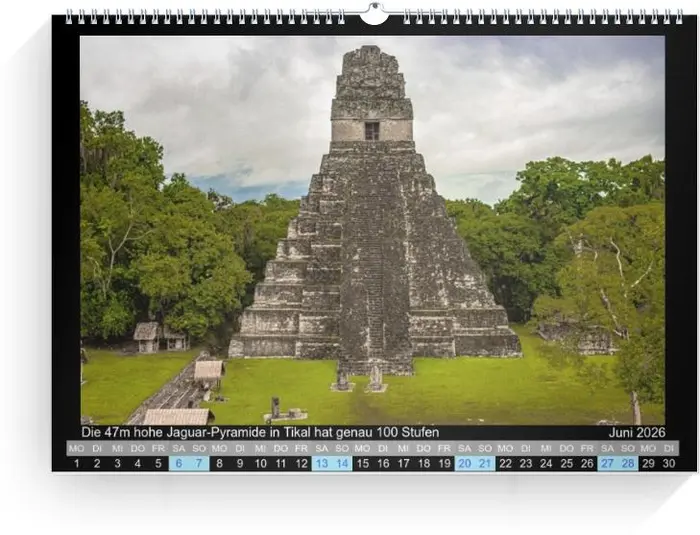
Task: Pick the blue weekend date 20
Action: point(465,464)
